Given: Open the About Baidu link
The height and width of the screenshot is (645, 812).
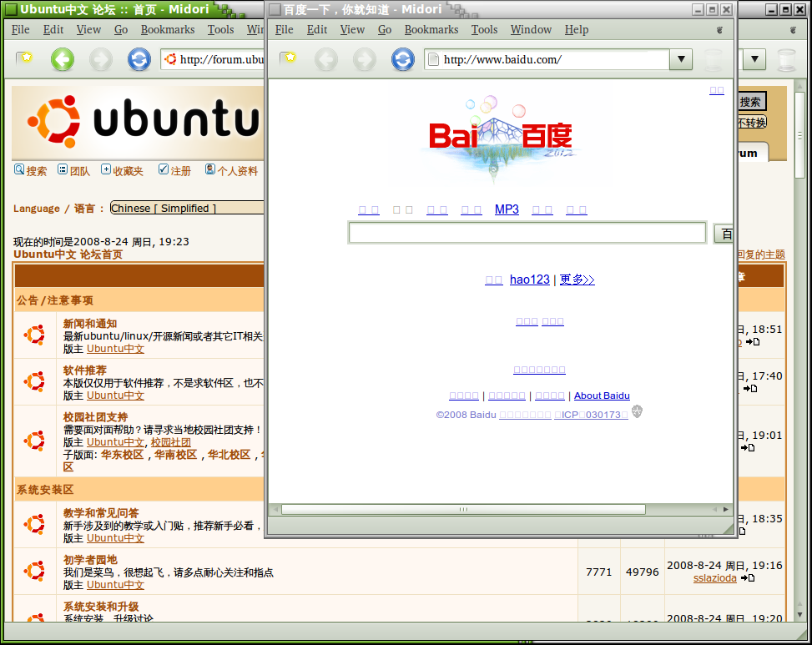Looking at the screenshot, I should [602, 396].
